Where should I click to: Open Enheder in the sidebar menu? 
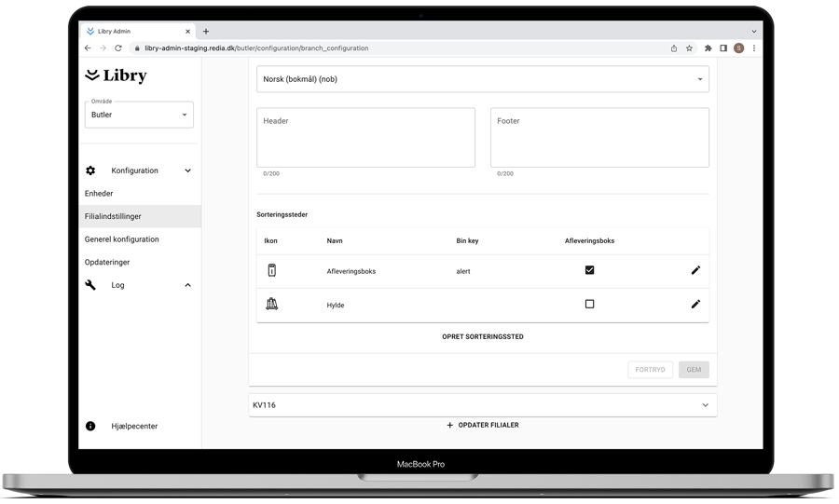pos(99,194)
